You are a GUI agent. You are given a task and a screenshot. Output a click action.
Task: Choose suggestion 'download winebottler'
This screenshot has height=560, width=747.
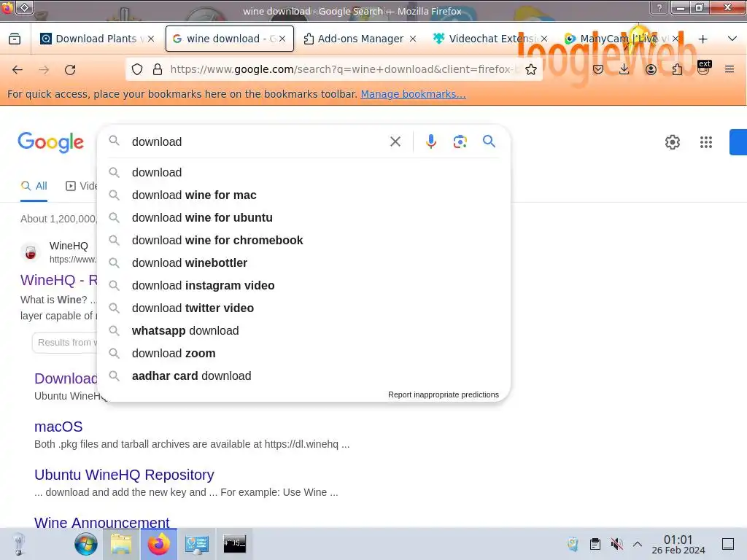(303, 262)
